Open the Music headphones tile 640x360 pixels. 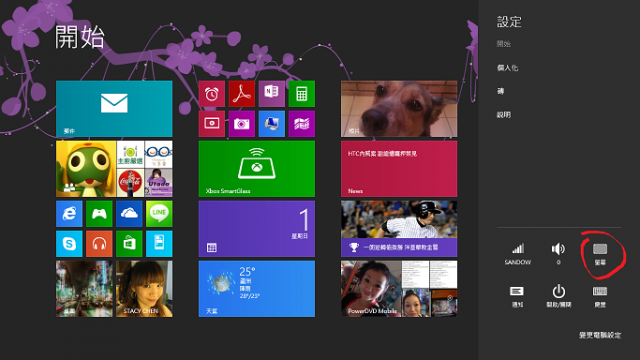[99, 244]
